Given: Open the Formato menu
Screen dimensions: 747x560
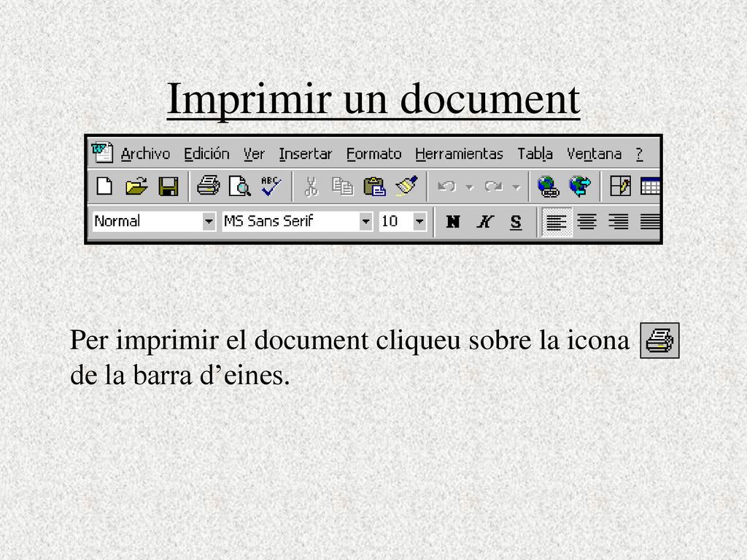Looking at the screenshot, I should pyautogui.click(x=374, y=154).
